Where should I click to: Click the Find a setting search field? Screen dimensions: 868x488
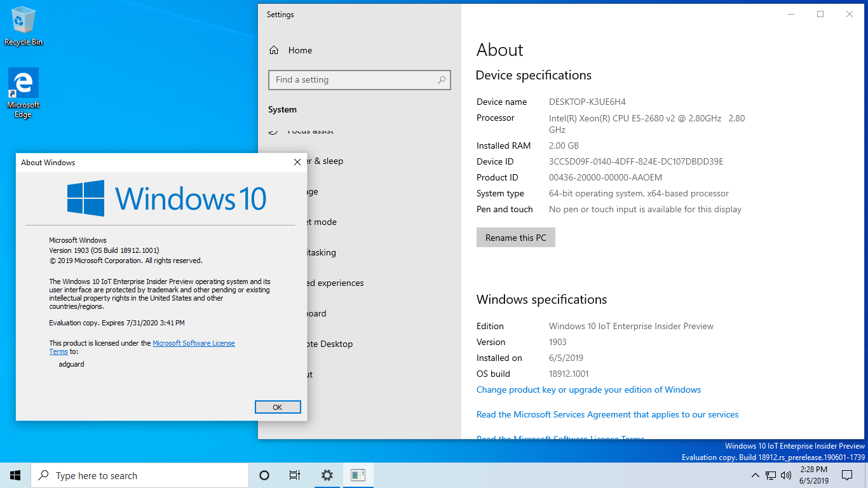[360, 79]
